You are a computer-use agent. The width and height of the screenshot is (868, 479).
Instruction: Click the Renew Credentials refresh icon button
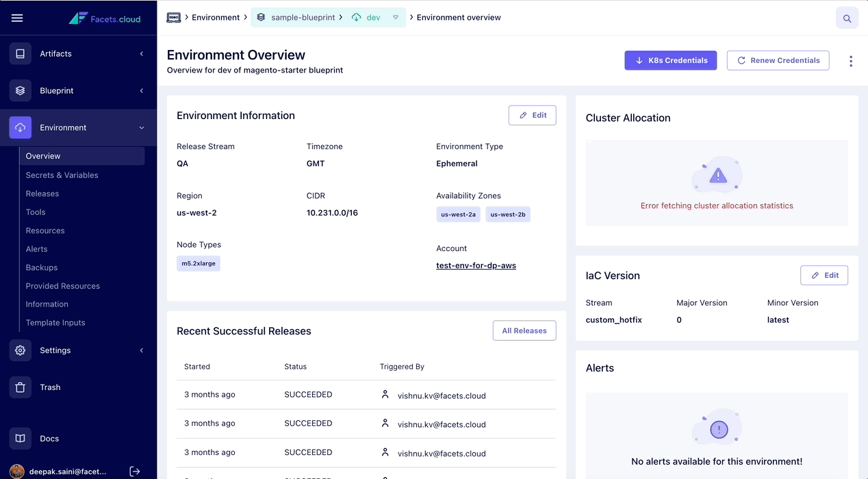point(741,60)
